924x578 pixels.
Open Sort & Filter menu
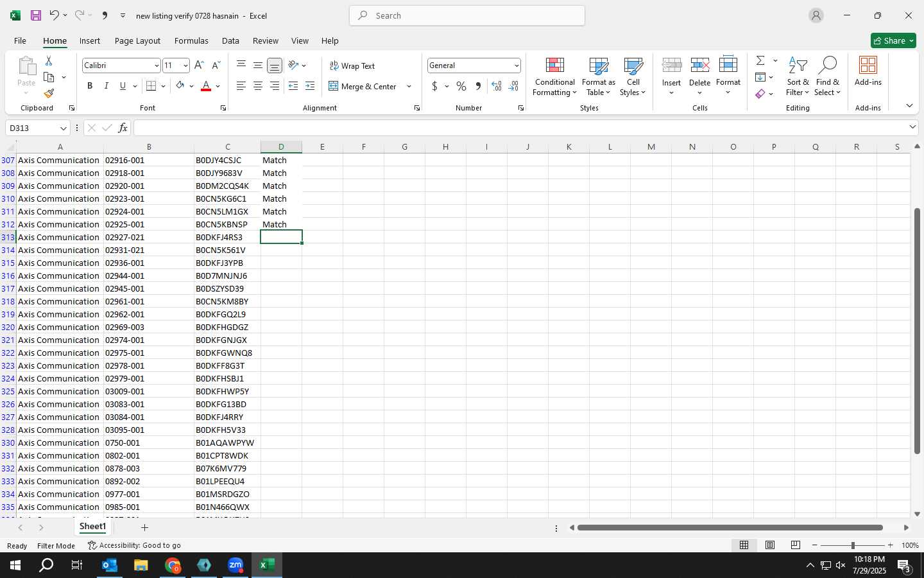coord(798,76)
